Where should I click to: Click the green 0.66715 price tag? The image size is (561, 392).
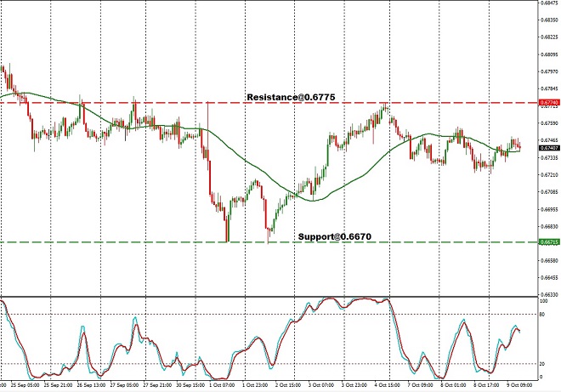549,242
